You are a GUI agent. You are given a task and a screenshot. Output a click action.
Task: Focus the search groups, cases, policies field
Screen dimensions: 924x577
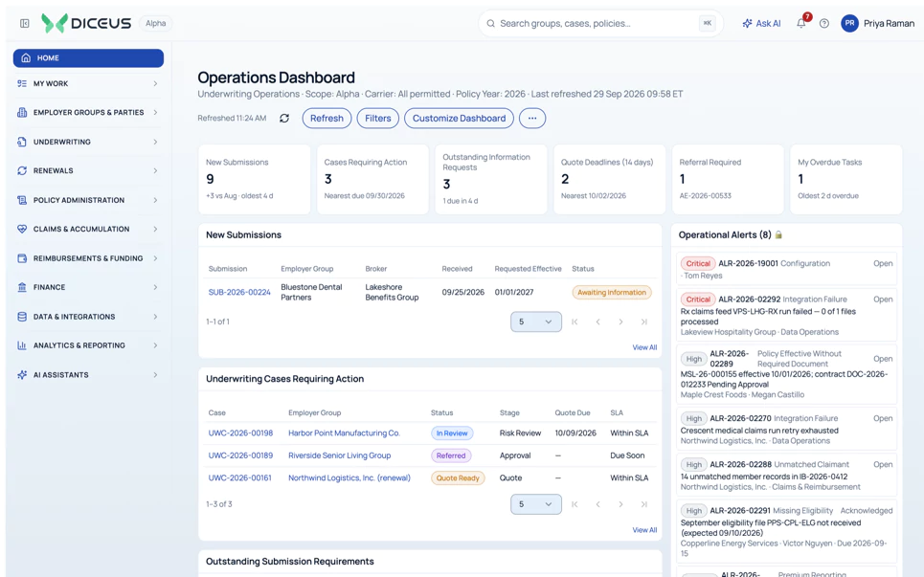pos(600,24)
